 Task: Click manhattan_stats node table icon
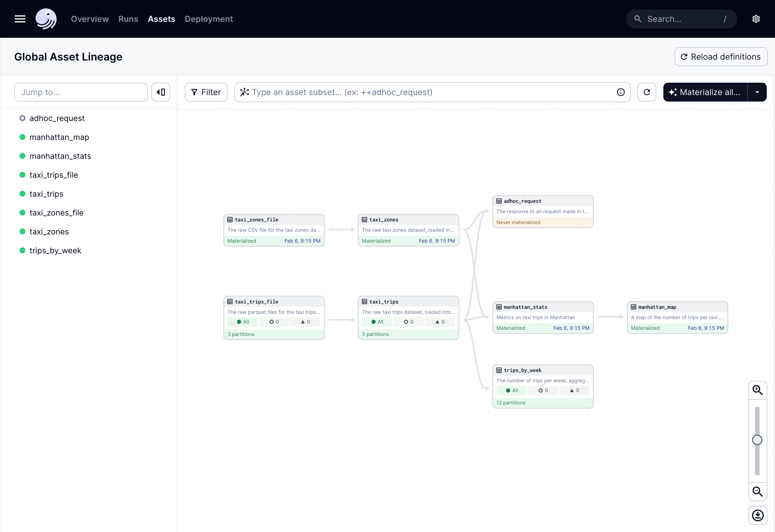(x=499, y=307)
